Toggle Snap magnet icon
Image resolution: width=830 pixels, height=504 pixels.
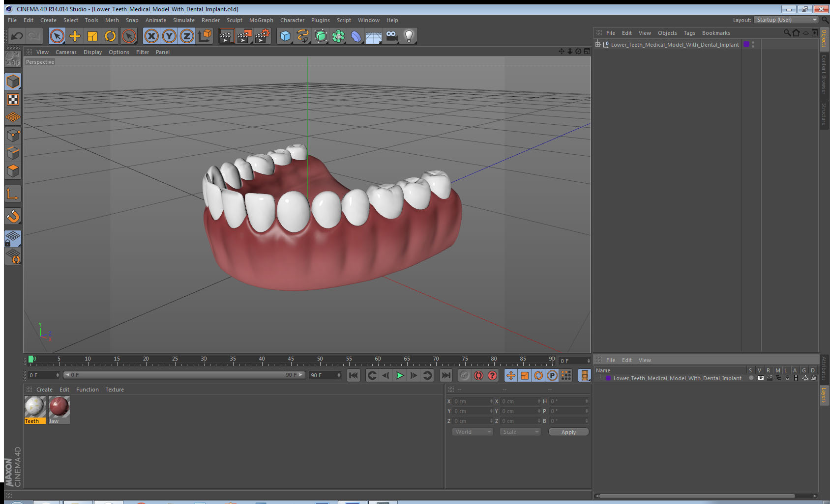[x=13, y=216]
